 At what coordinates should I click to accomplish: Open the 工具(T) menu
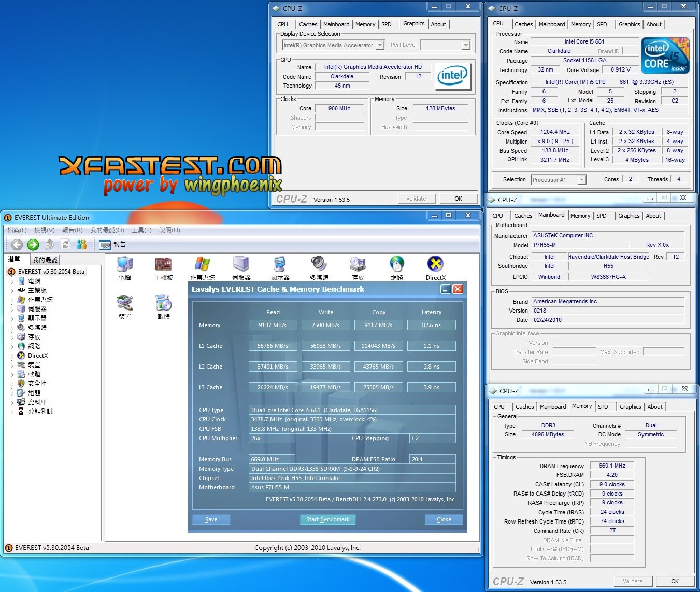[141, 230]
